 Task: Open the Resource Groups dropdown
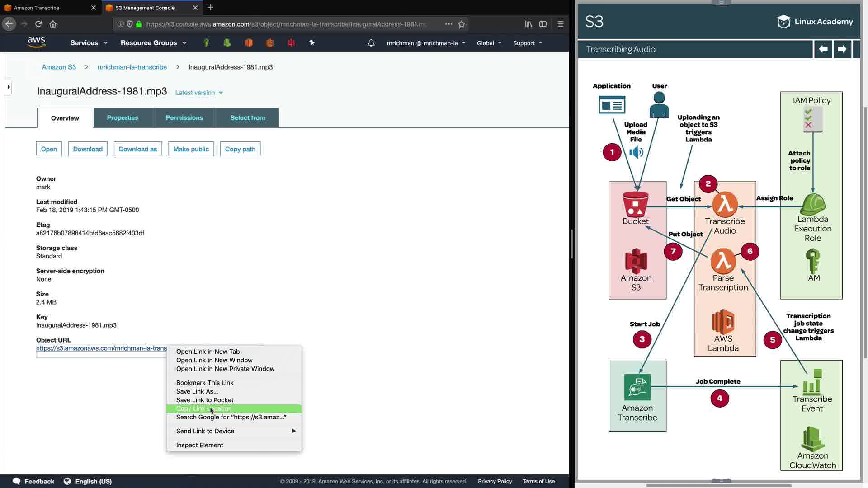tap(153, 43)
